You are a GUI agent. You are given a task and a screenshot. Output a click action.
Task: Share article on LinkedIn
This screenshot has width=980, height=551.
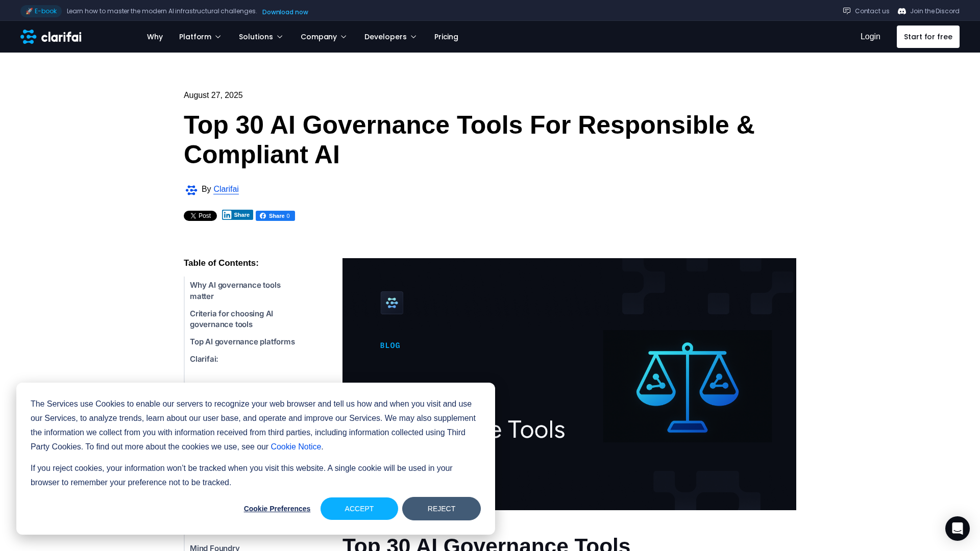[237, 215]
